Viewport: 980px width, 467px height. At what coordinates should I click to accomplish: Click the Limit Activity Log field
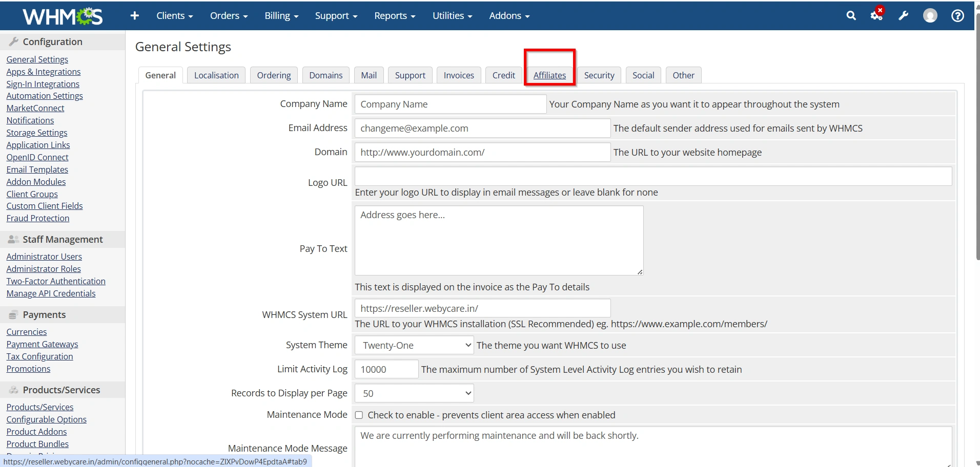386,369
